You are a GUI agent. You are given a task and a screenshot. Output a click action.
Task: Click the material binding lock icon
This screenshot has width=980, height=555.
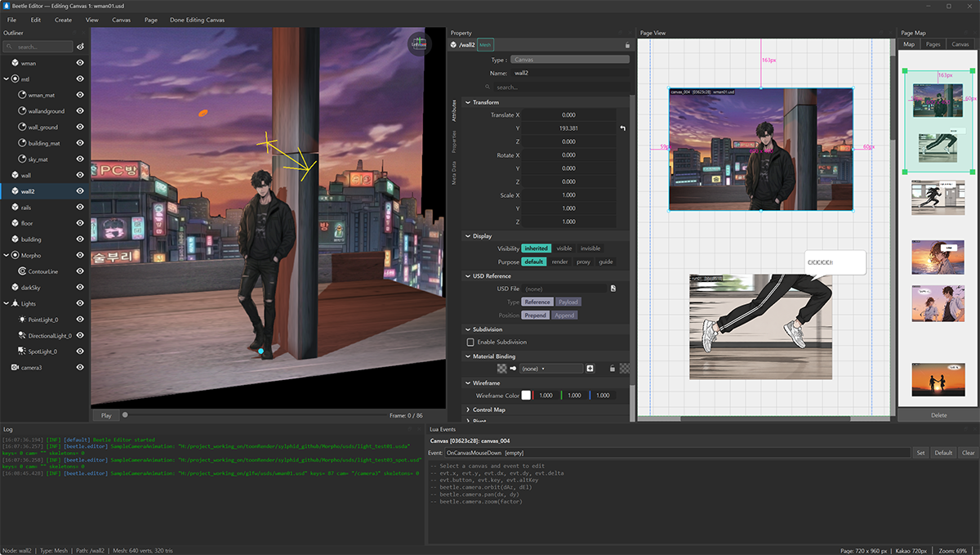coord(612,369)
